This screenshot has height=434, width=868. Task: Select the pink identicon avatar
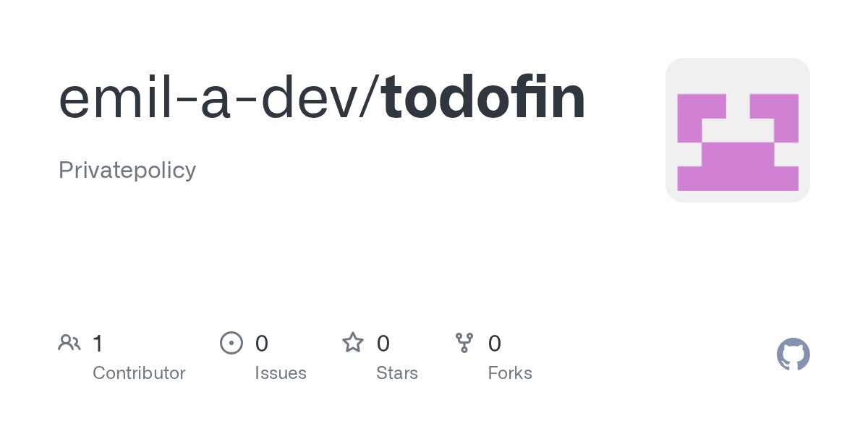tap(737, 130)
